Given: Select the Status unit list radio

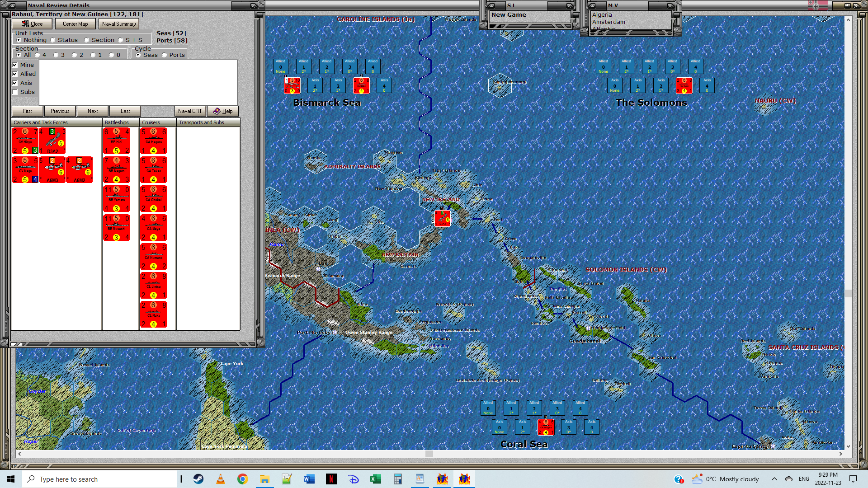Looking at the screenshot, I should point(53,40).
